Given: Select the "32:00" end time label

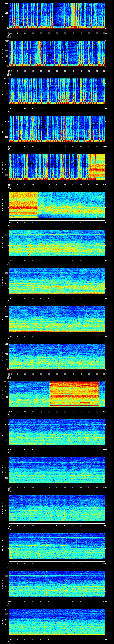Looking at the screenshot, I should [105, 109].
